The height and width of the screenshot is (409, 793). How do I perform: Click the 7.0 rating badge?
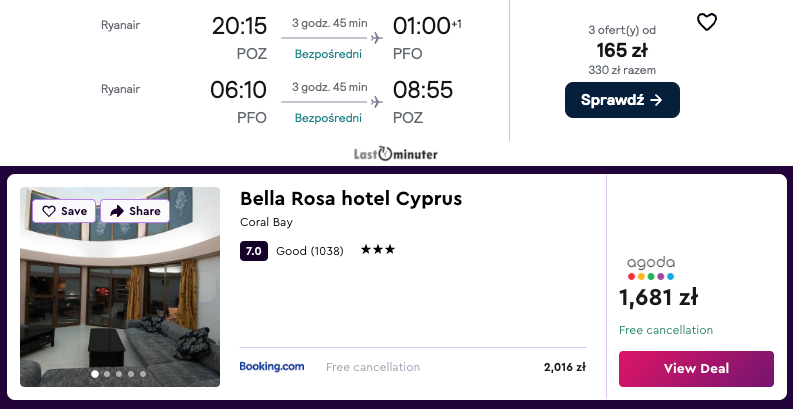[x=254, y=251]
